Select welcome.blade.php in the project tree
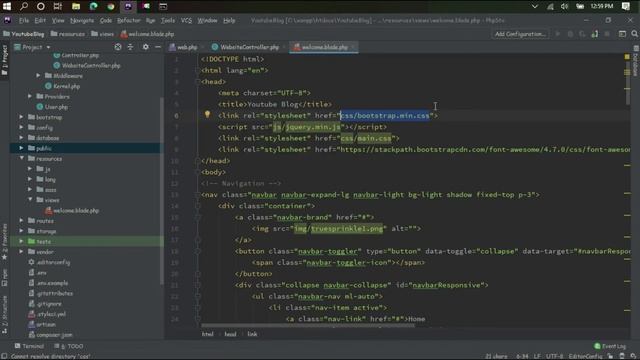This screenshot has width=640, height=360. tap(72, 211)
